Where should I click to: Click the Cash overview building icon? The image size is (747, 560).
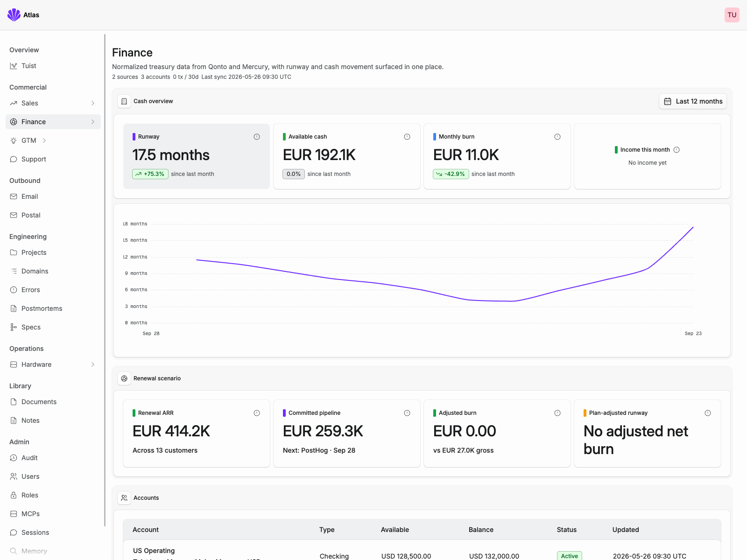(124, 101)
